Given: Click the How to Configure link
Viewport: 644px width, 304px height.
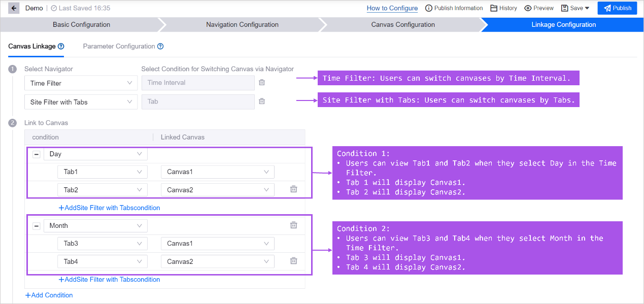Looking at the screenshot, I should click(x=392, y=8).
